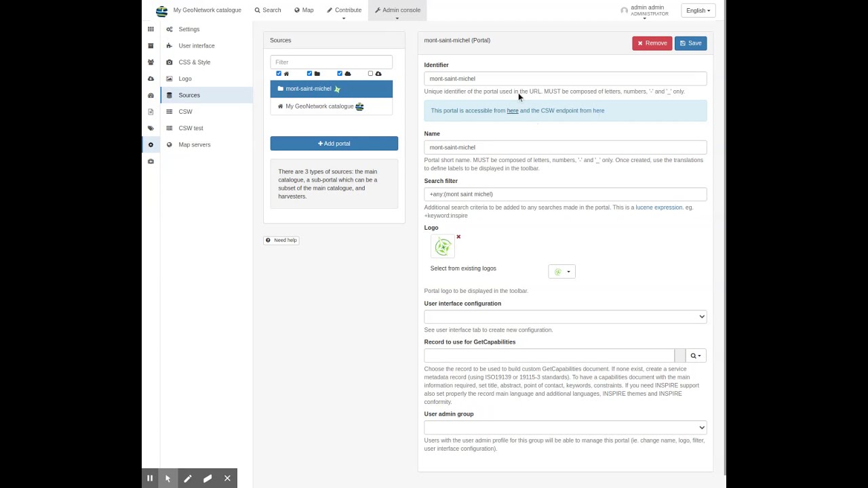Expand the User admin group dropdown
Viewport: 868px width, 488px height.
[566, 427]
